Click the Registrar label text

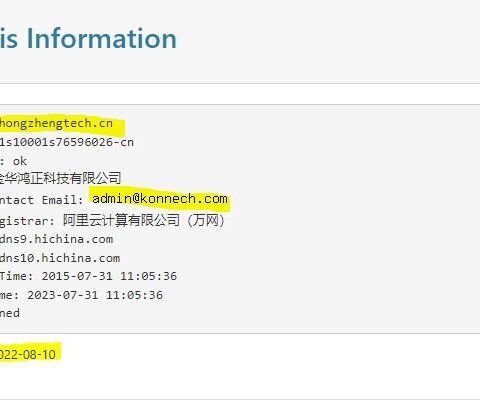pos(27,221)
